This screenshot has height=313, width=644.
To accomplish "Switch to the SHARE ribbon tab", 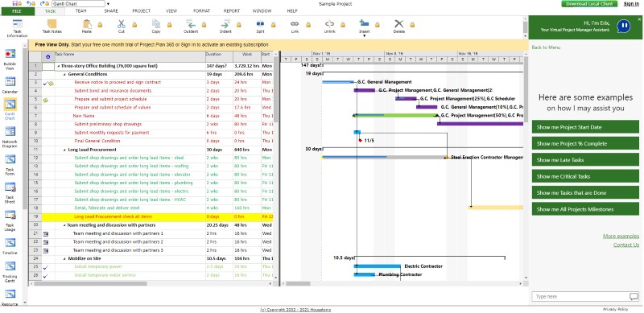I will [x=111, y=11].
